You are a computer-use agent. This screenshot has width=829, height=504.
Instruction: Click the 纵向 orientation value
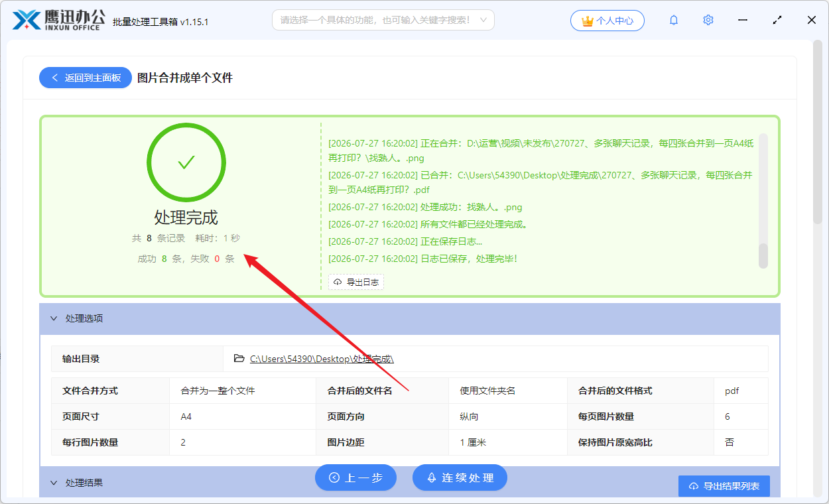tap(508, 416)
